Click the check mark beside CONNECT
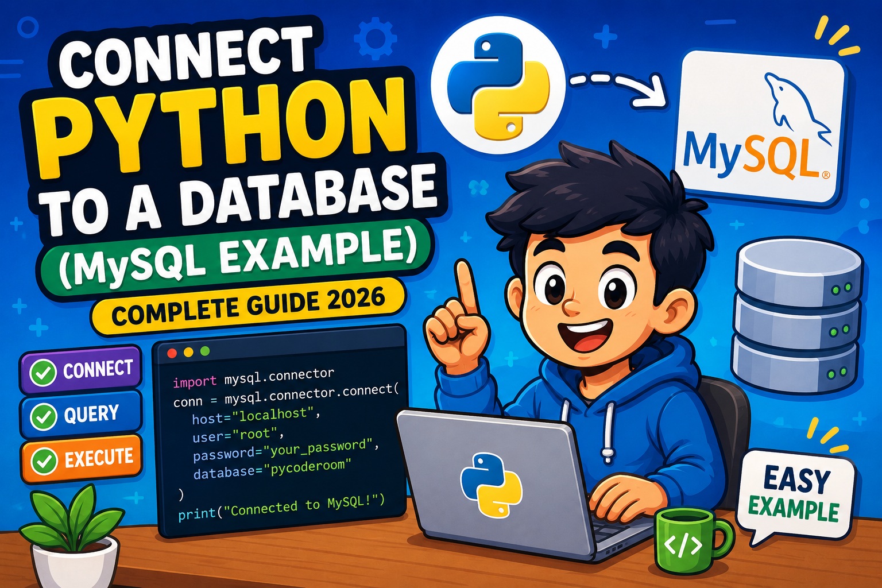 tap(43, 372)
